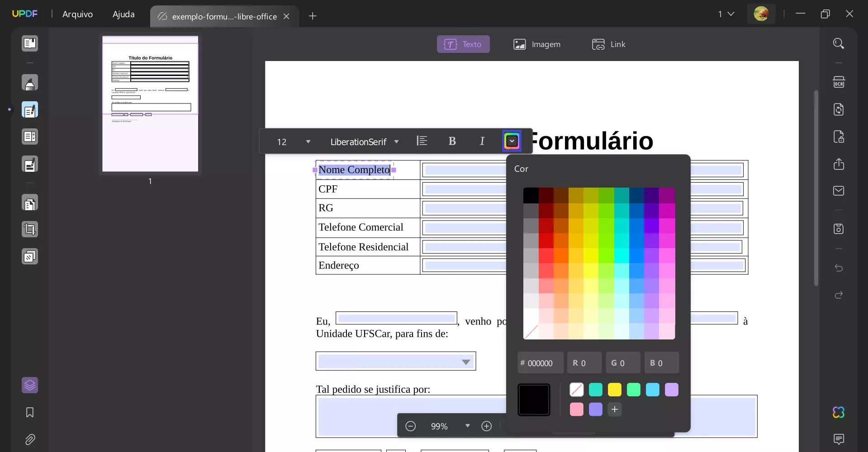Open the Edit PDF tool
This screenshot has width=868, height=452.
[x=30, y=110]
